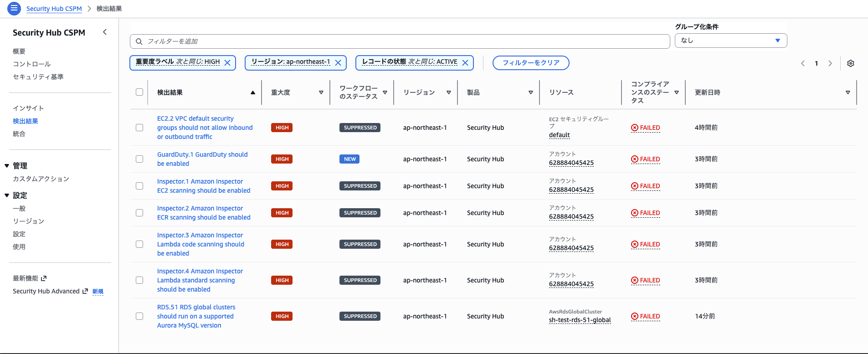
Task: Open the グループ化条件 dropdown
Action: pos(731,41)
